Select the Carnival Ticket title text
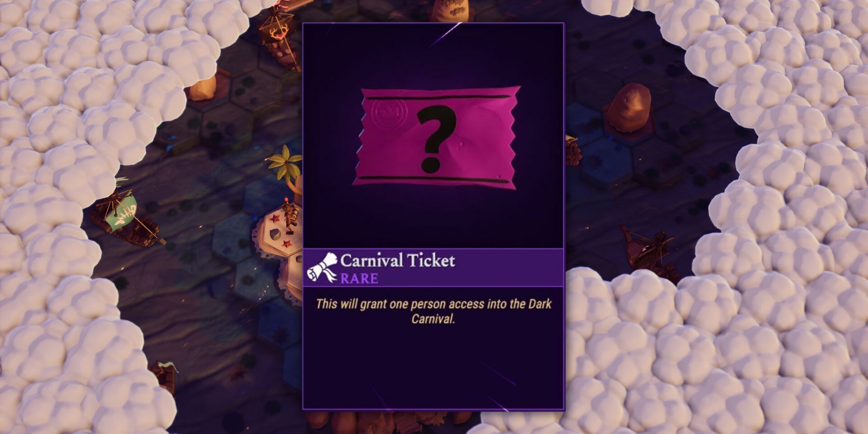This screenshot has width=868, height=434. pos(397,261)
